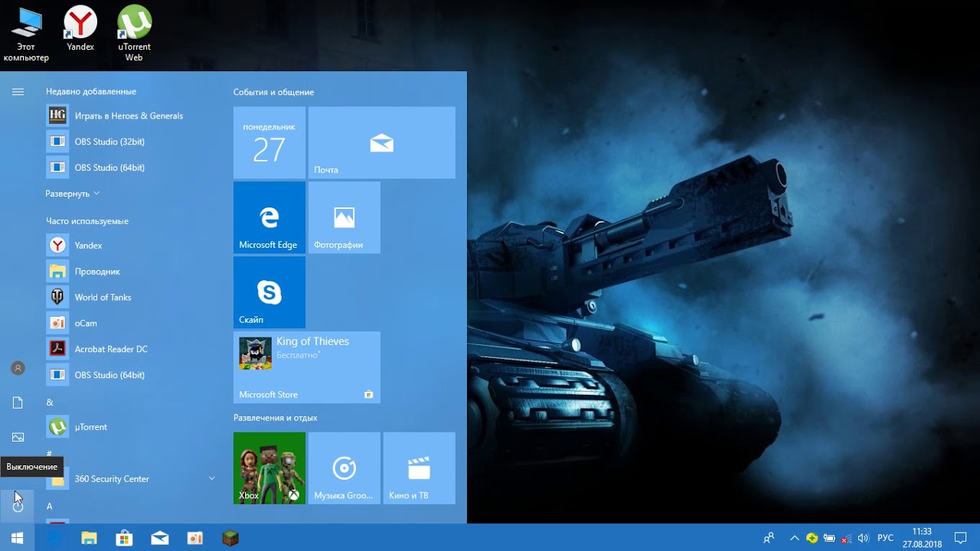Open the Xbox tile
The height and width of the screenshot is (551, 980).
269,468
